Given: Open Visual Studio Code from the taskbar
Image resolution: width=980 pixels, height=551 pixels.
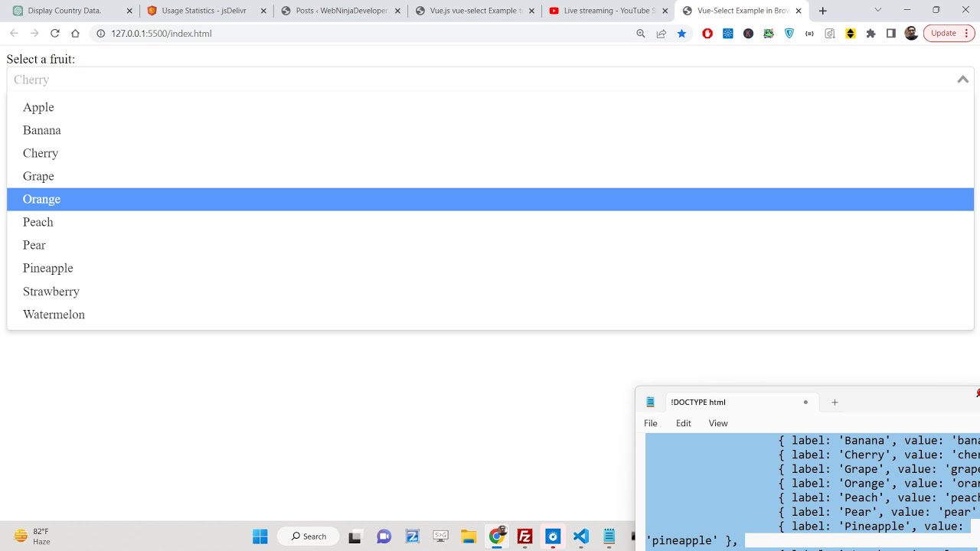Looking at the screenshot, I should click(580, 536).
